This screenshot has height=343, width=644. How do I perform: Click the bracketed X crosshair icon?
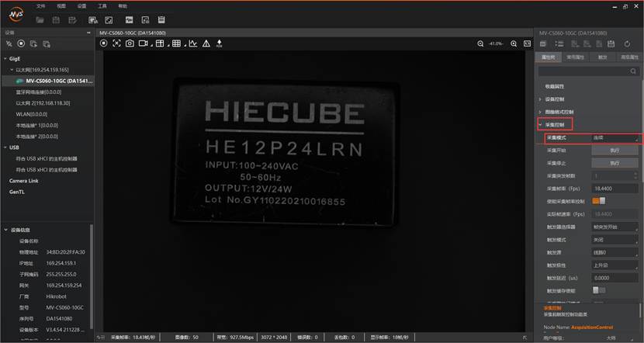[116, 43]
